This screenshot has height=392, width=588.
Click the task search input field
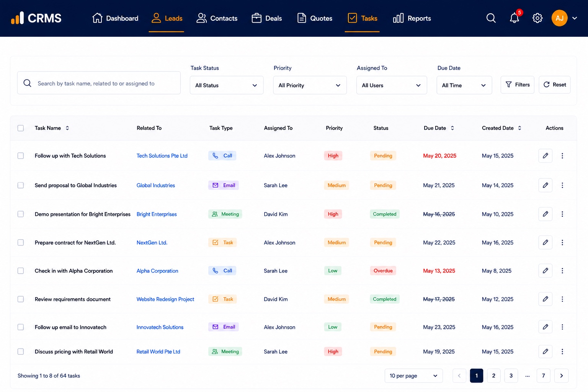click(x=99, y=83)
